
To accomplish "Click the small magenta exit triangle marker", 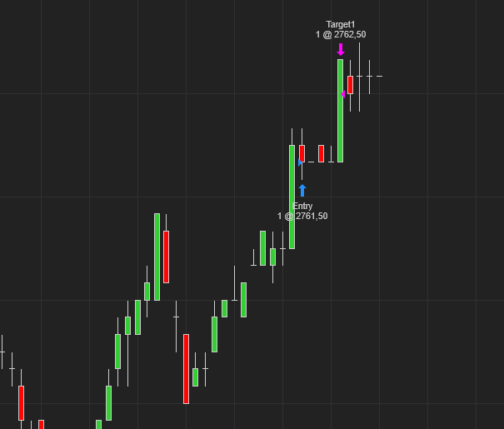I will click(x=343, y=94).
